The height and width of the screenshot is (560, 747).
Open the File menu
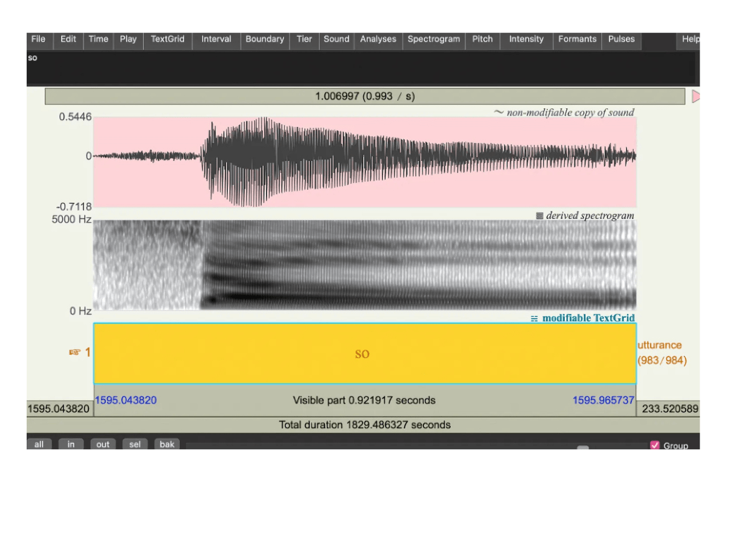(39, 39)
